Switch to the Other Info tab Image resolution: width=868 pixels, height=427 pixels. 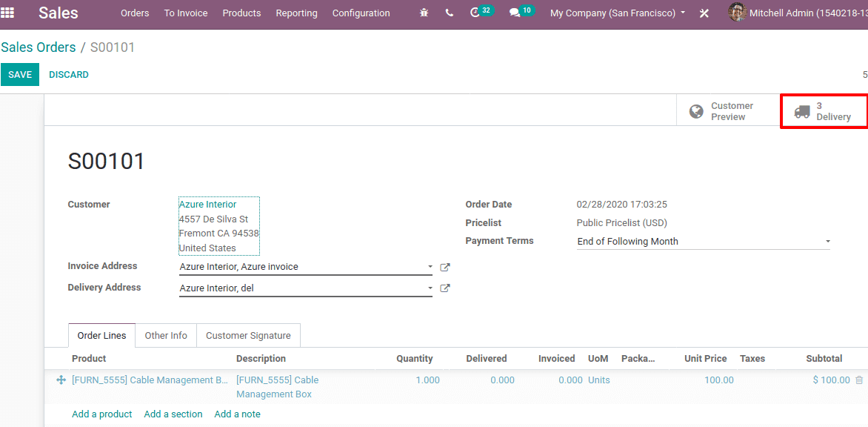(166, 336)
